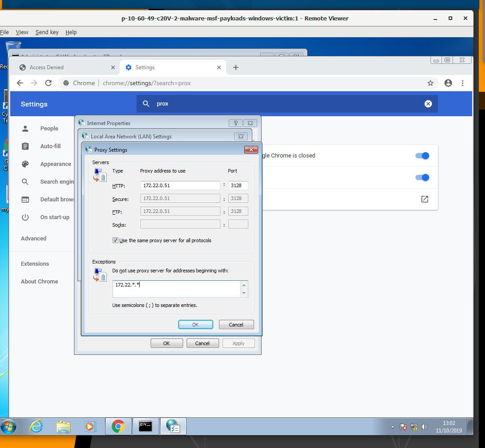Viewport: 485px width, 448px height.
Task: Click the HTTP proxy address field
Action: pyautogui.click(x=180, y=185)
